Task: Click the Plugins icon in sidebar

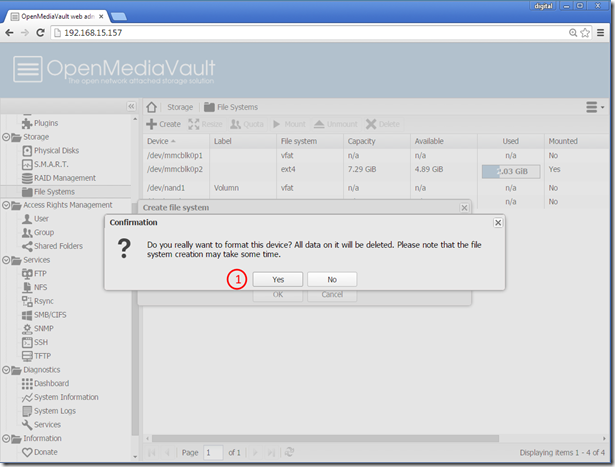Action: point(27,123)
